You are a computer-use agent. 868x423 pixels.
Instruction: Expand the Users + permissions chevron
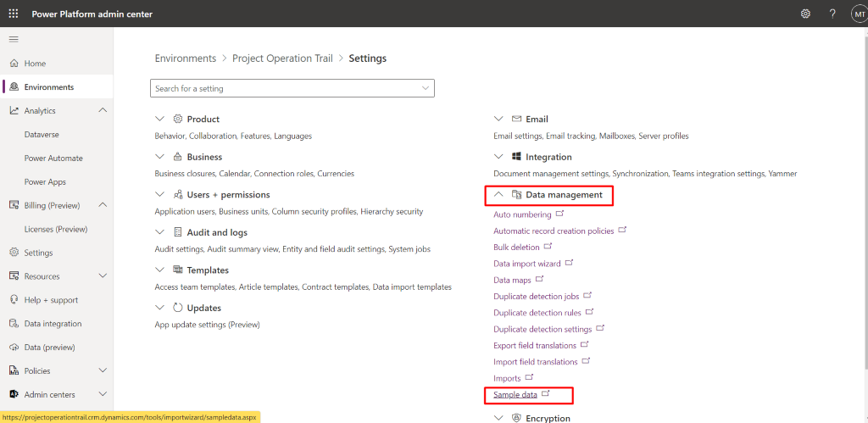pyautogui.click(x=160, y=194)
